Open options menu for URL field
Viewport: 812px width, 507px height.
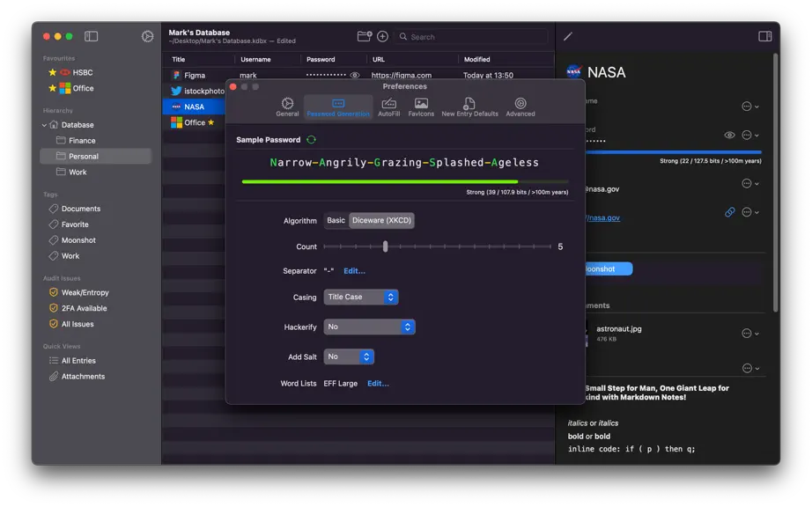pos(749,212)
